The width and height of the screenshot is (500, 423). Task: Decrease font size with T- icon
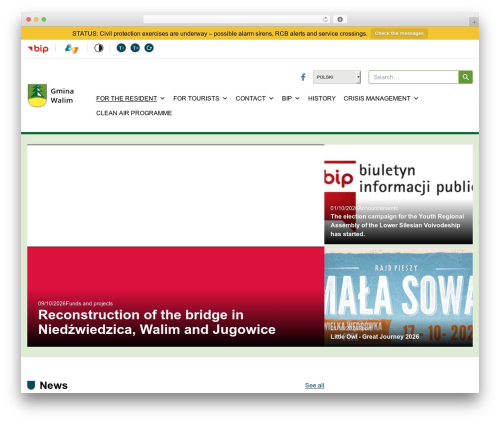pyautogui.click(x=121, y=48)
